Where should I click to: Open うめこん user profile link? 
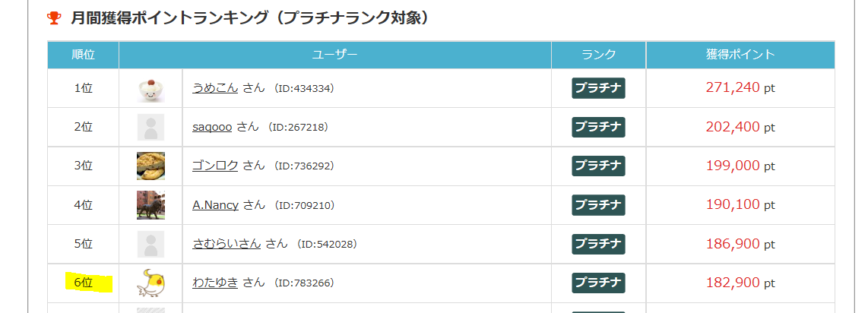[215, 88]
